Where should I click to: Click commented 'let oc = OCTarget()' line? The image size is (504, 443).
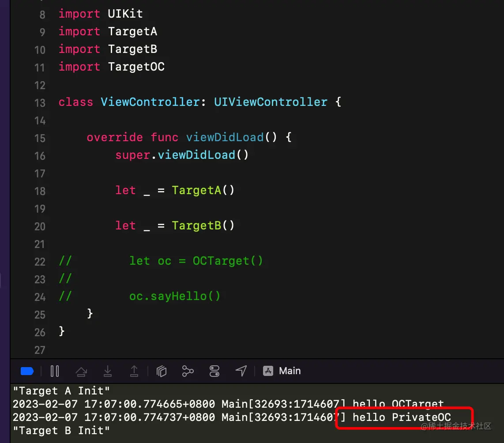[196, 261]
